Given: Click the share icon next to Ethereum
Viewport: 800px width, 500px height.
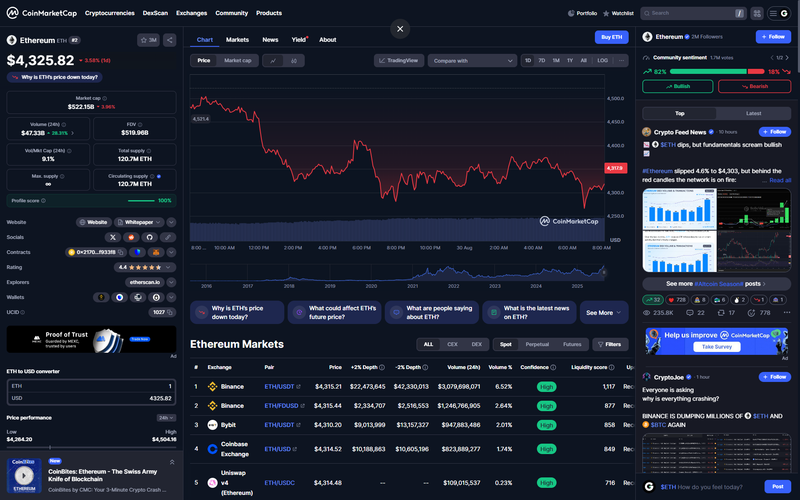Looking at the screenshot, I should tap(169, 40).
